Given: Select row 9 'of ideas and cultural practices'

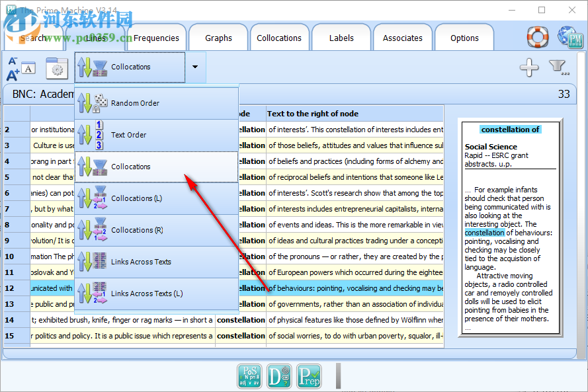Looking at the screenshot, I should pos(355,241).
